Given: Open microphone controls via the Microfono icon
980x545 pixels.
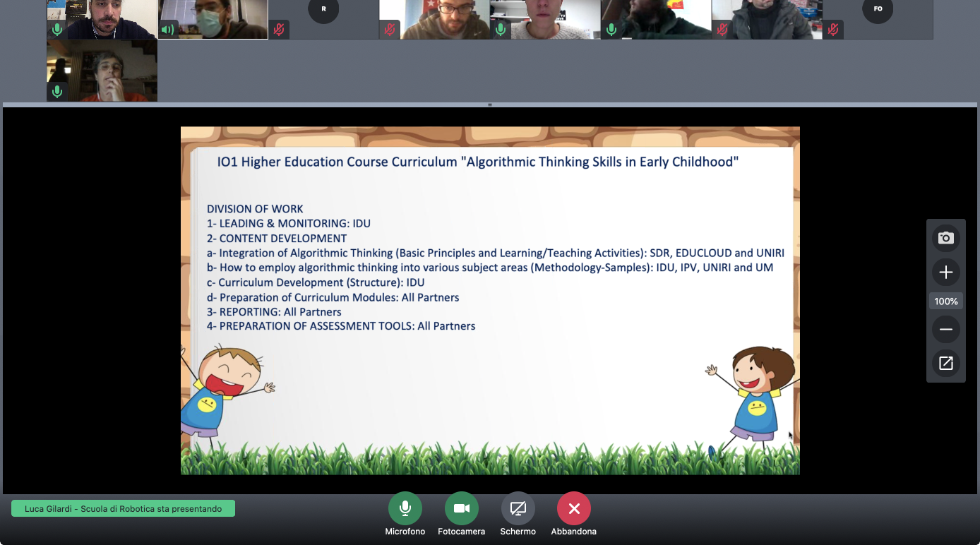Looking at the screenshot, I should point(405,508).
